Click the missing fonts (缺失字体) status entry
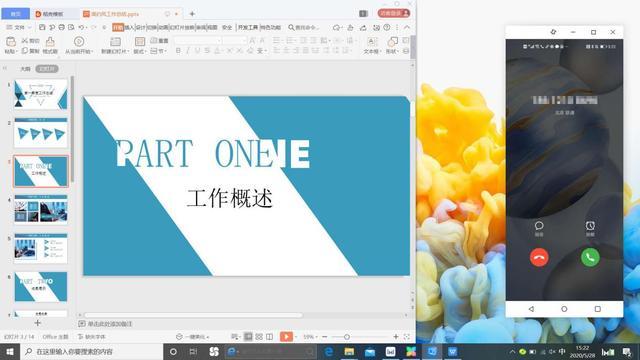640x360 pixels. (92, 337)
